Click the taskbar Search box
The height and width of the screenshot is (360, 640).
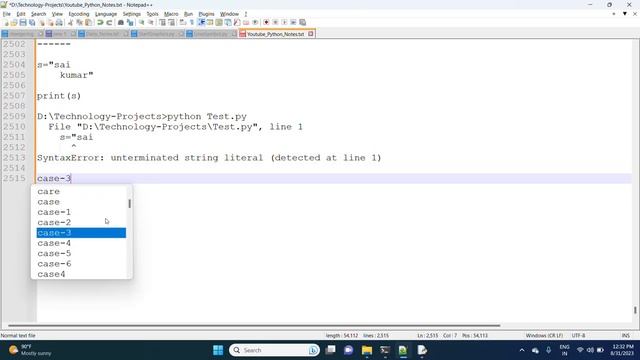click(x=274, y=350)
